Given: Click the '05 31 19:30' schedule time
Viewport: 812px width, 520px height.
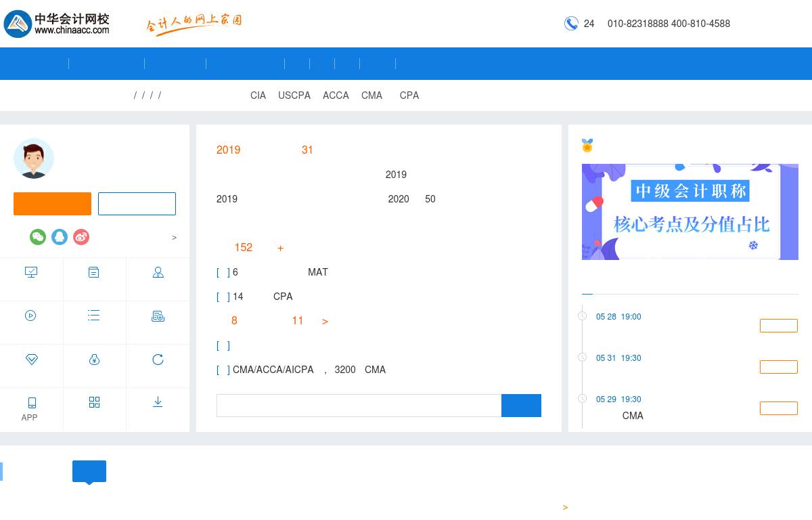Looking at the screenshot, I should (618, 358).
